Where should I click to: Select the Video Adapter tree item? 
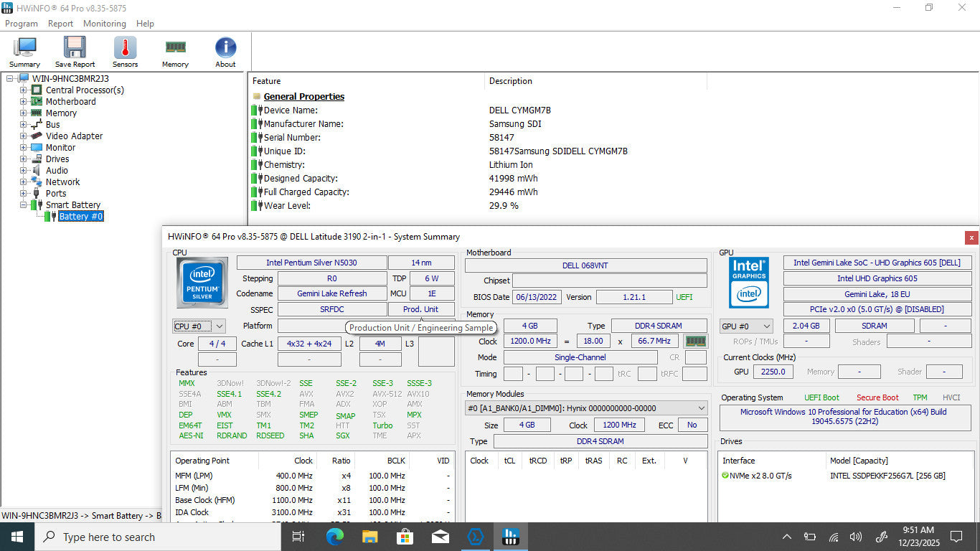(74, 136)
